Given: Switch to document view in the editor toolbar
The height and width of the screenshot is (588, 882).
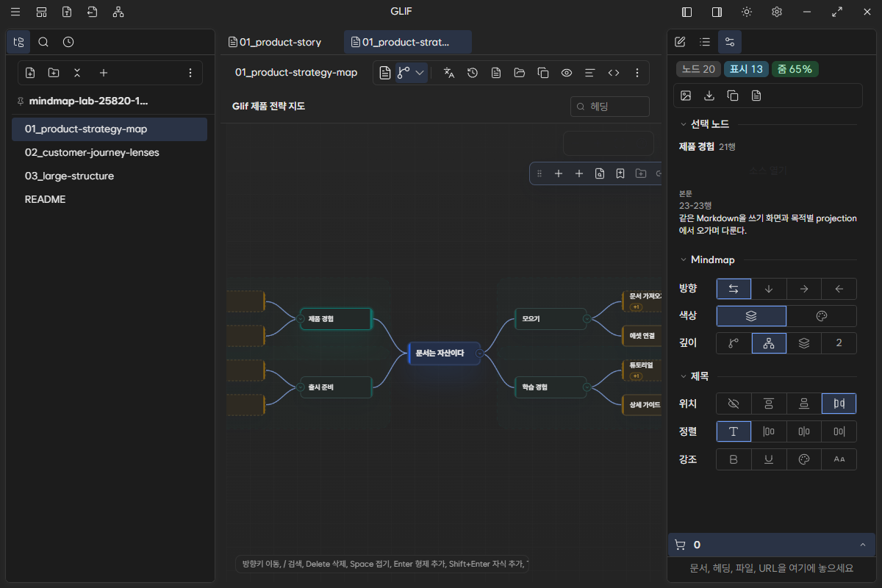Looking at the screenshot, I should click(x=385, y=73).
